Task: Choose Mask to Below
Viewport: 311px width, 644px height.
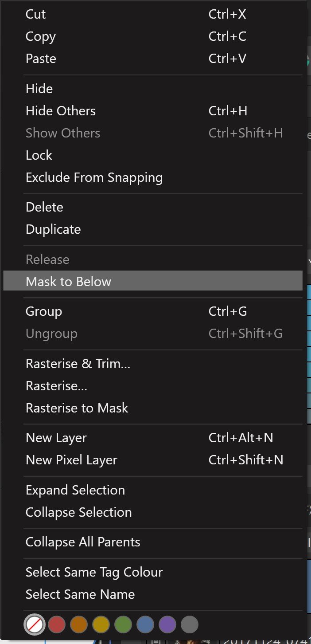Action: [x=153, y=281]
